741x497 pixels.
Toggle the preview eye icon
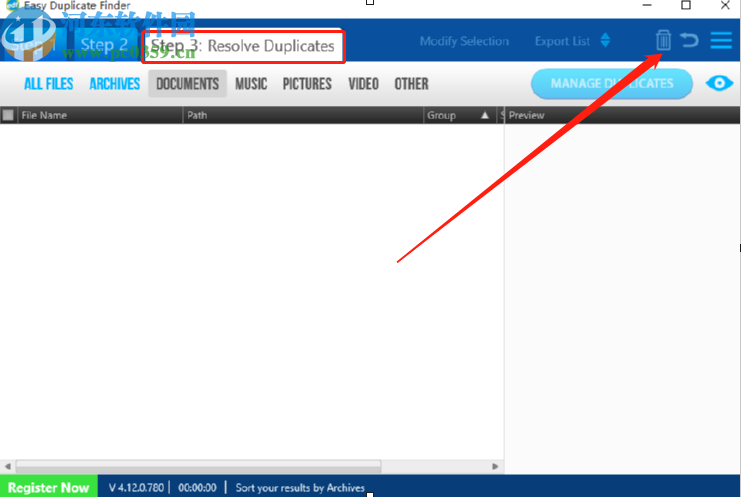719,84
